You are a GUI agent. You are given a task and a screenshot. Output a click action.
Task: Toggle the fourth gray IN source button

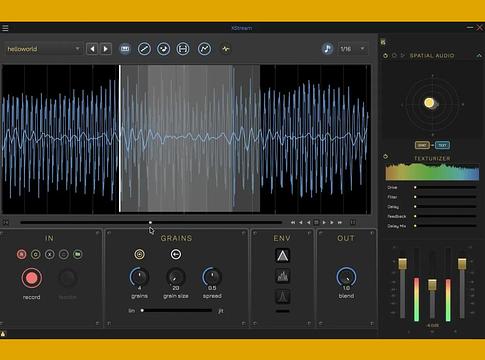64,254
